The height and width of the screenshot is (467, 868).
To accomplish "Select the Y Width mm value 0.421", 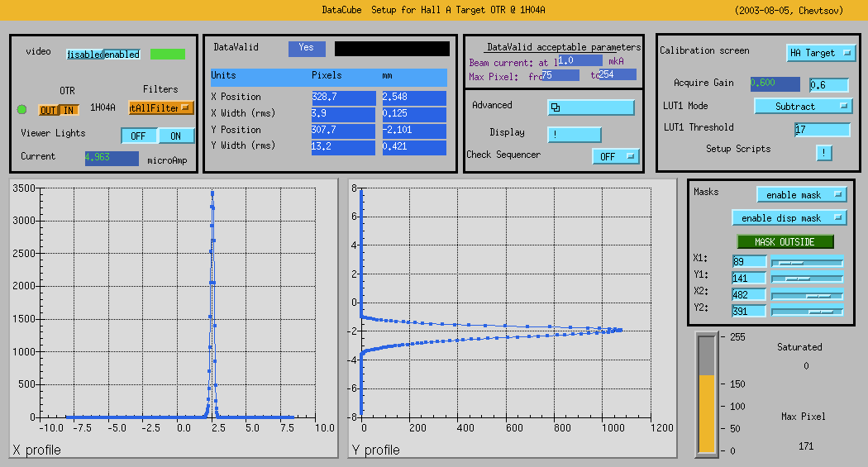I will [414, 148].
